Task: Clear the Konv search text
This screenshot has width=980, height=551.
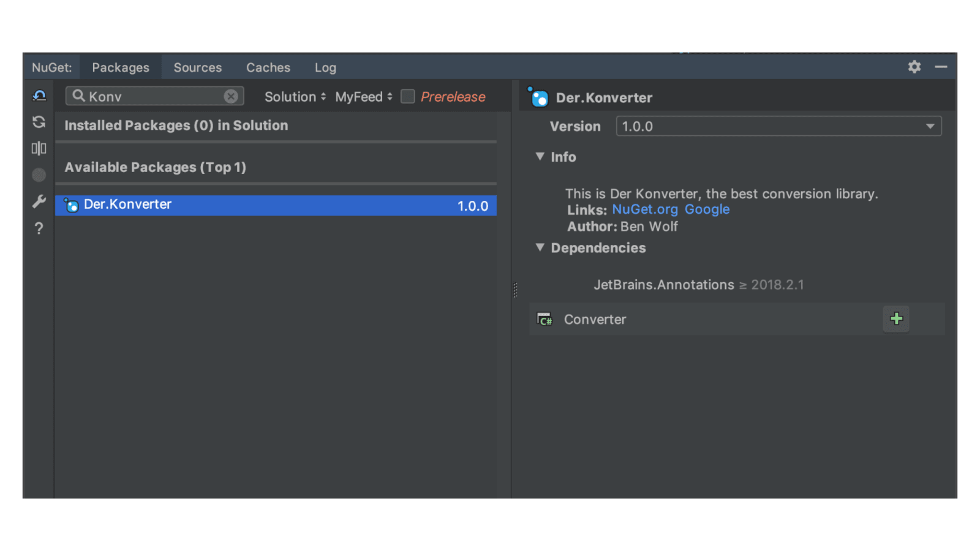Action: click(x=231, y=96)
